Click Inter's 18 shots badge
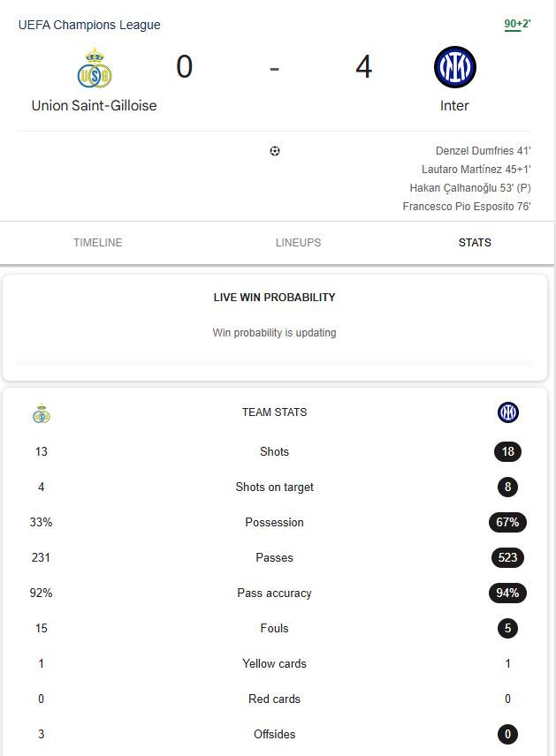Image resolution: width=556 pixels, height=756 pixels. (x=507, y=451)
